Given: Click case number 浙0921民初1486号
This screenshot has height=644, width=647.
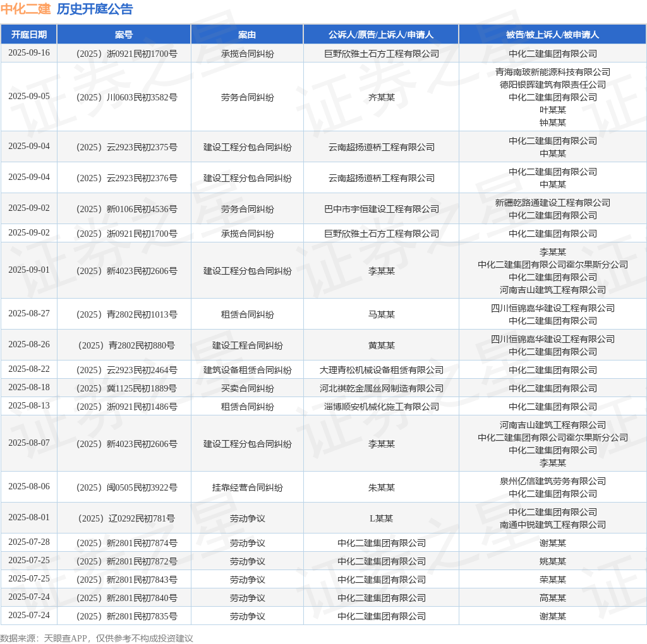Looking at the screenshot, I should [126, 407].
